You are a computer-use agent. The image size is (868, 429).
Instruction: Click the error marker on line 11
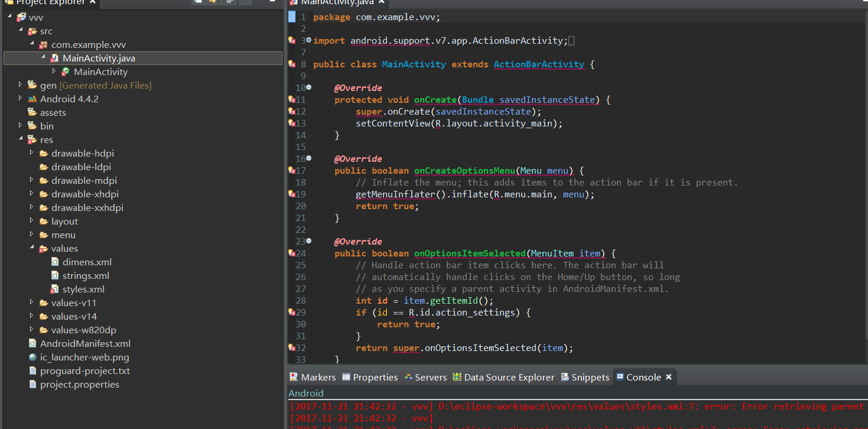coord(291,99)
